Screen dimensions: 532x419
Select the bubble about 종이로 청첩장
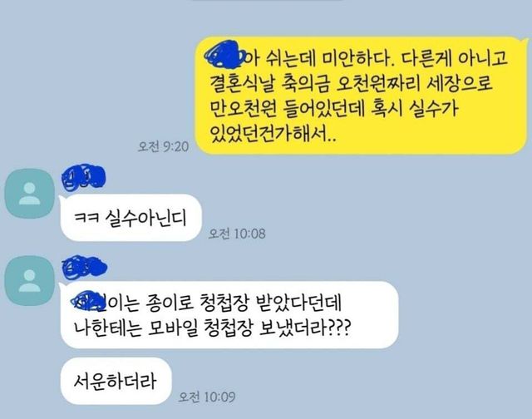coord(229,315)
